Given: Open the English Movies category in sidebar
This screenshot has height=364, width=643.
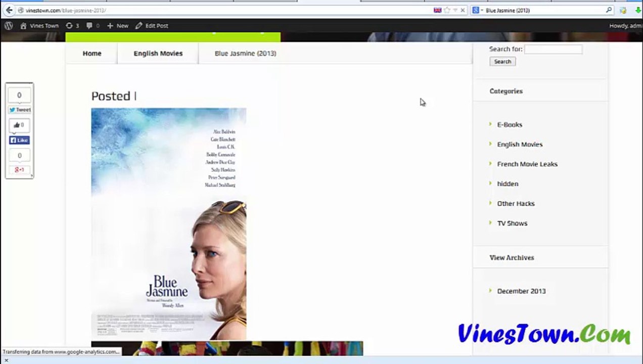Looking at the screenshot, I should (x=520, y=144).
